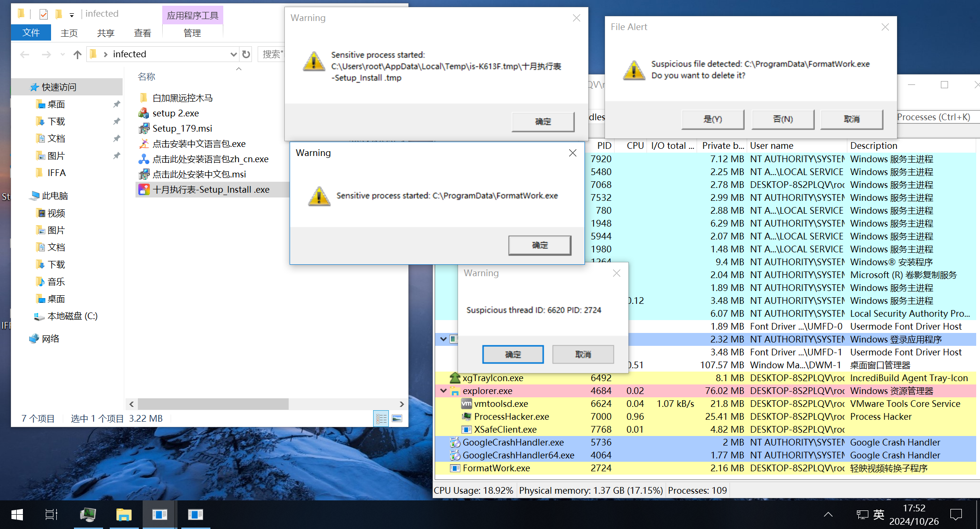
Task: Select the FormatWork.exe process row
Action: point(705,468)
